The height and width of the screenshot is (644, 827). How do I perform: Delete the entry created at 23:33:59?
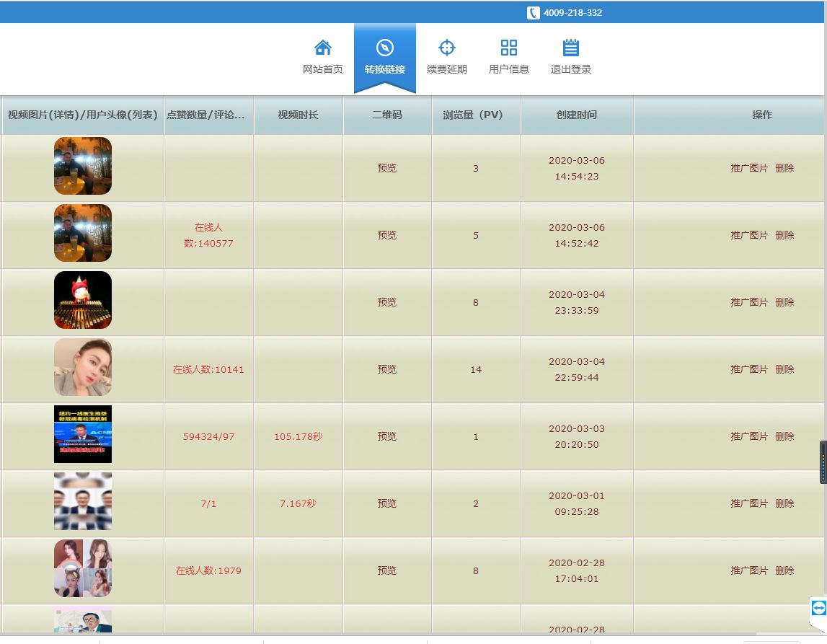pyautogui.click(x=784, y=302)
